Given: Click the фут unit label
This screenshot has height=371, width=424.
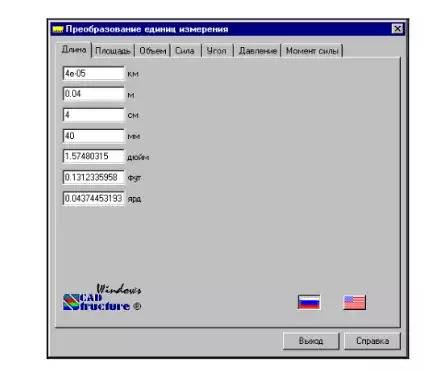Looking at the screenshot, I should [x=134, y=178].
